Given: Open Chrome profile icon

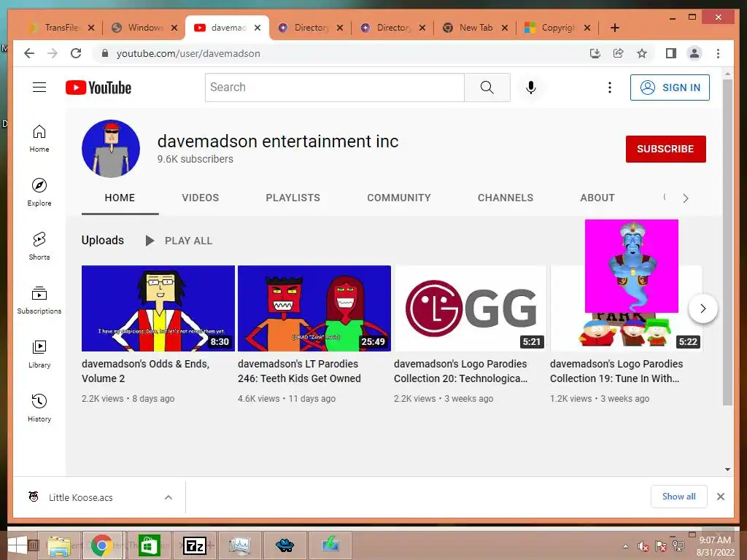Looking at the screenshot, I should [694, 53].
